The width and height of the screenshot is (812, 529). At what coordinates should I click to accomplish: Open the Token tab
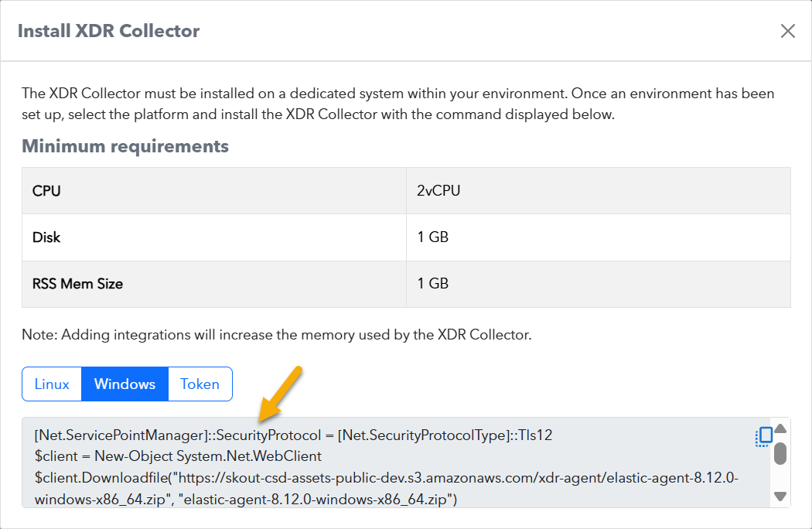(x=200, y=384)
